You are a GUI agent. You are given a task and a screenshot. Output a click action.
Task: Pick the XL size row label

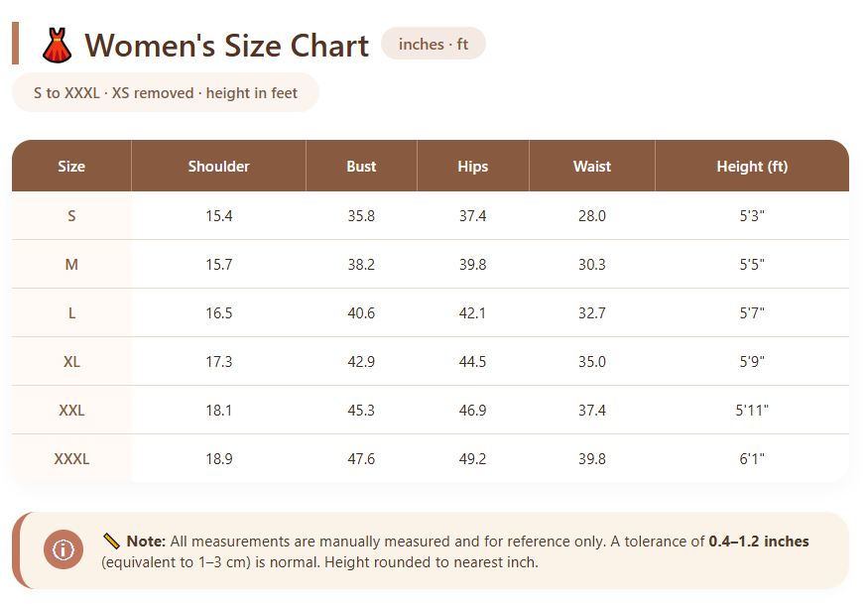click(71, 361)
